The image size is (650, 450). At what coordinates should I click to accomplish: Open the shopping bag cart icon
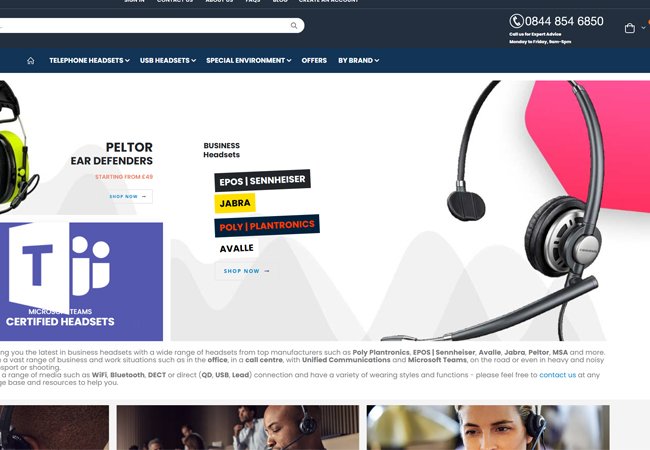click(630, 28)
